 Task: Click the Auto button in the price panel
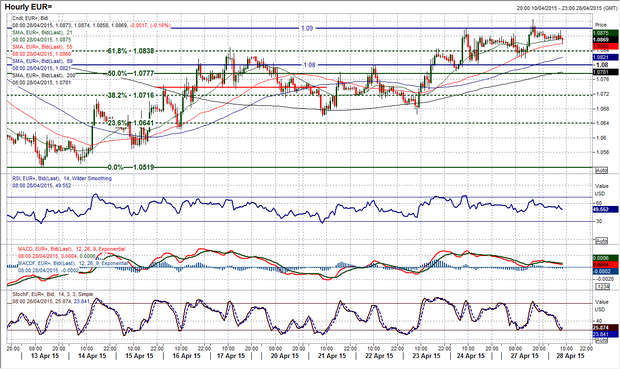[601, 170]
